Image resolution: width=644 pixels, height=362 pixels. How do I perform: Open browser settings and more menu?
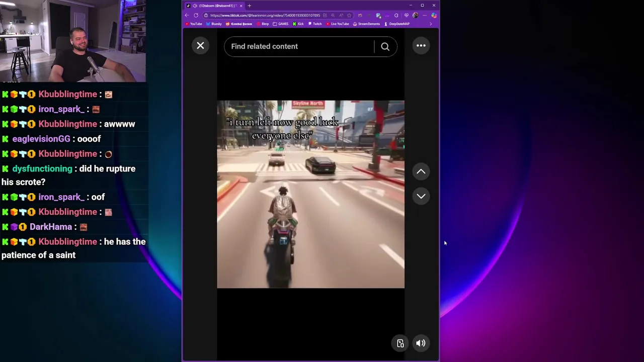pyautogui.click(x=425, y=15)
